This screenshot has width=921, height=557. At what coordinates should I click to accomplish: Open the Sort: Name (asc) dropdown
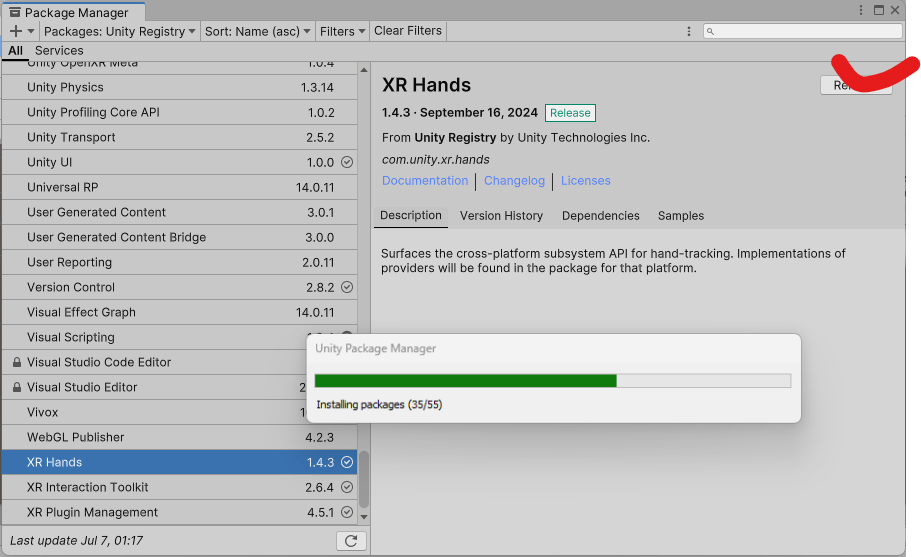pos(257,31)
